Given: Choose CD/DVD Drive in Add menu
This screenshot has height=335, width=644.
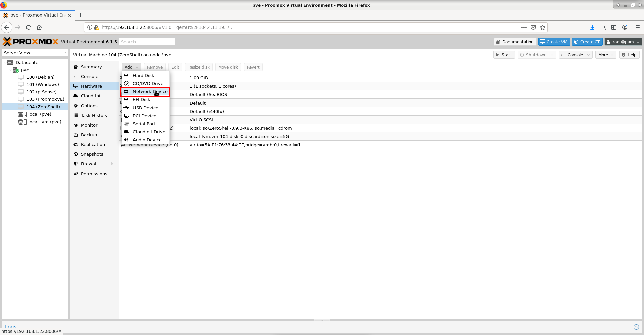Looking at the screenshot, I should click(145, 83).
